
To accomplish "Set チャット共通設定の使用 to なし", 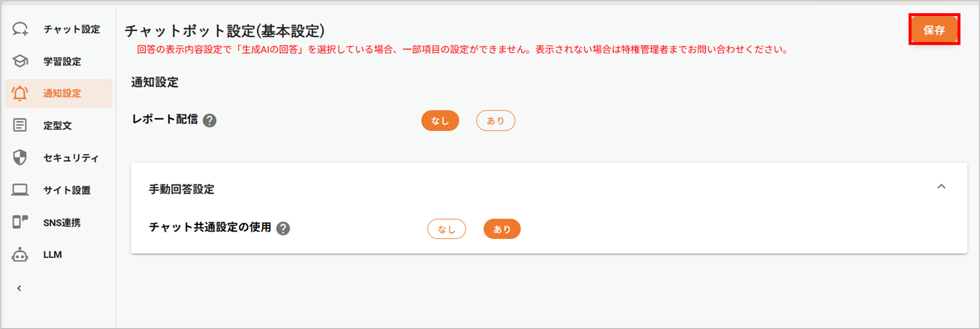I will 446,229.
